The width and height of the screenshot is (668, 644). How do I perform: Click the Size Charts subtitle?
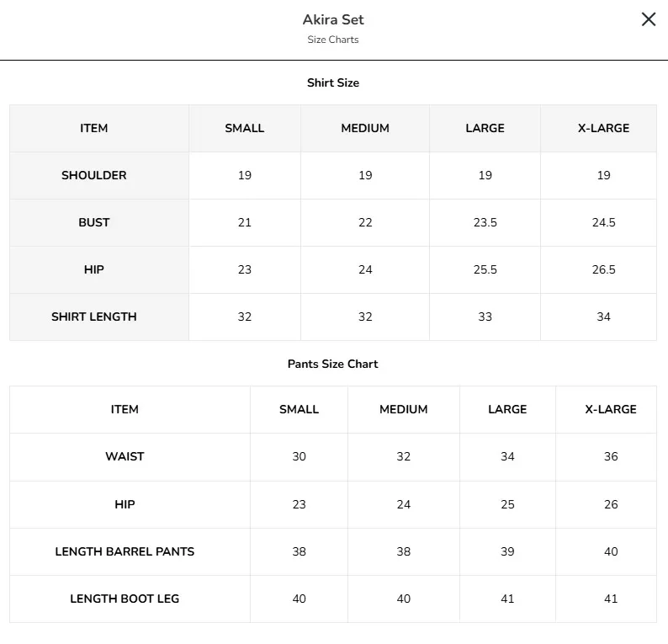[333, 40]
